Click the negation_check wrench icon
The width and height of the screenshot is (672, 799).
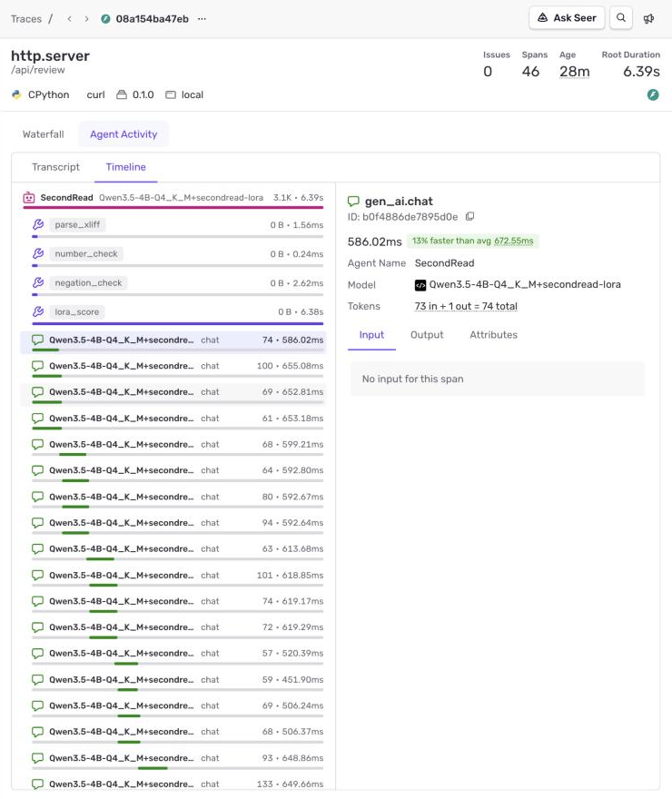[38, 282]
